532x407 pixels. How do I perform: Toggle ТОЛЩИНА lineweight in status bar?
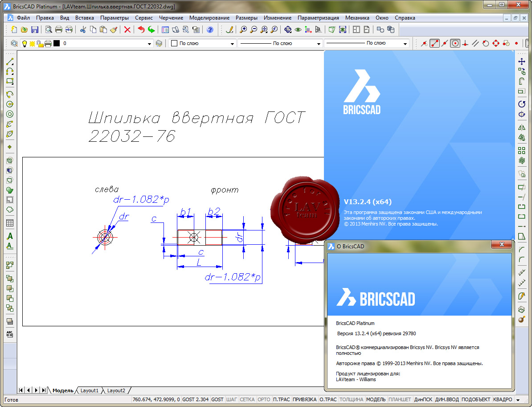pyautogui.click(x=351, y=399)
